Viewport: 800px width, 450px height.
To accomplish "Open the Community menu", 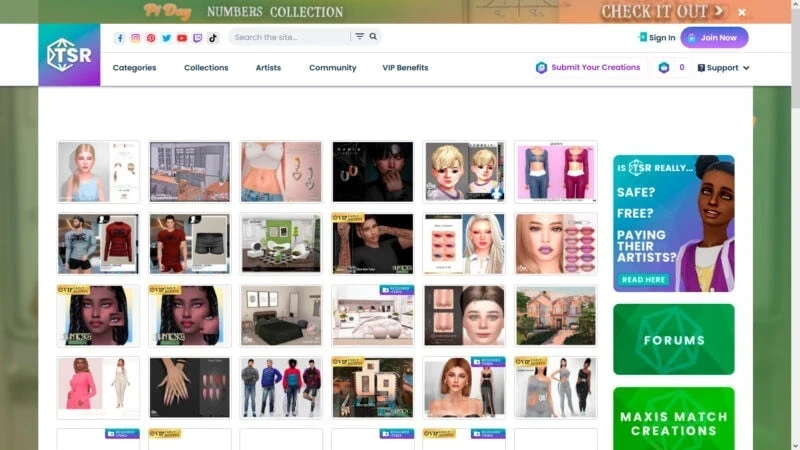I will [x=333, y=67].
